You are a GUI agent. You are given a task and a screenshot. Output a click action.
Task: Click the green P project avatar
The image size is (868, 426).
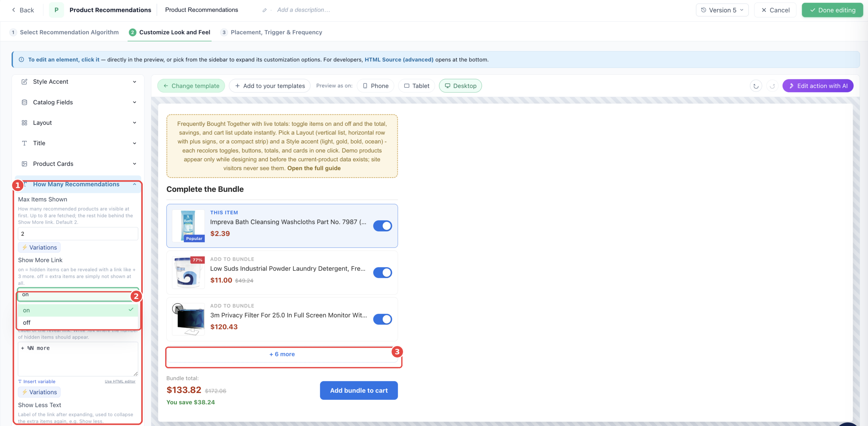pyautogui.click(x=56, y=10)
